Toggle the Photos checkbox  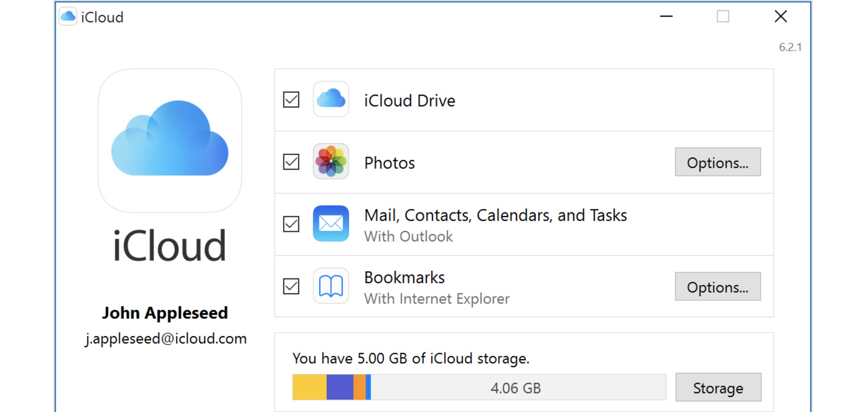(291, 162)
